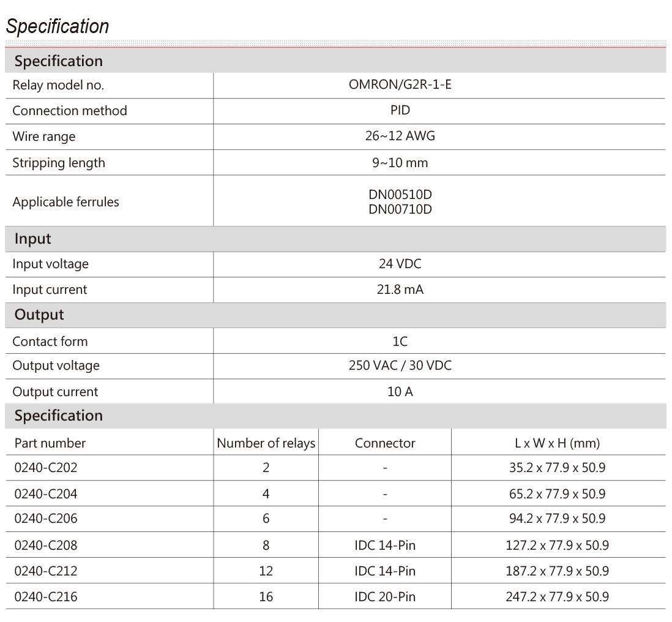Click the Input section header

34,239
